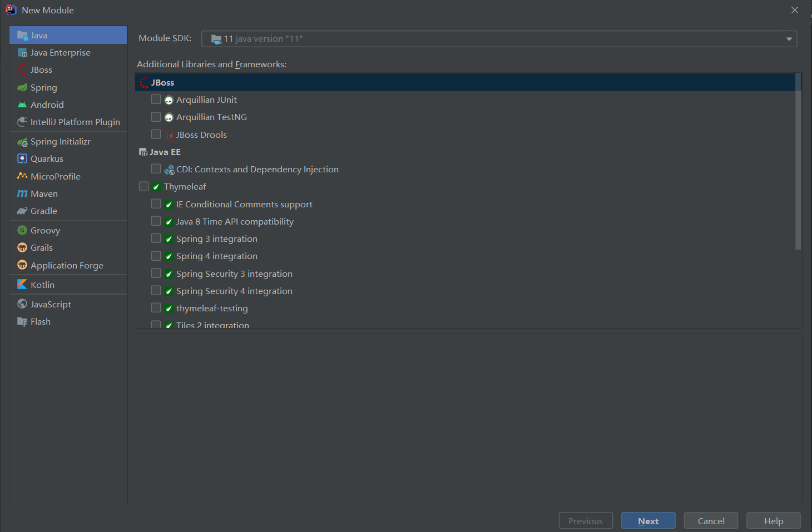
Task: Select the 'Spring Security 3 integration' row text
Action: [x=234, y=274]
